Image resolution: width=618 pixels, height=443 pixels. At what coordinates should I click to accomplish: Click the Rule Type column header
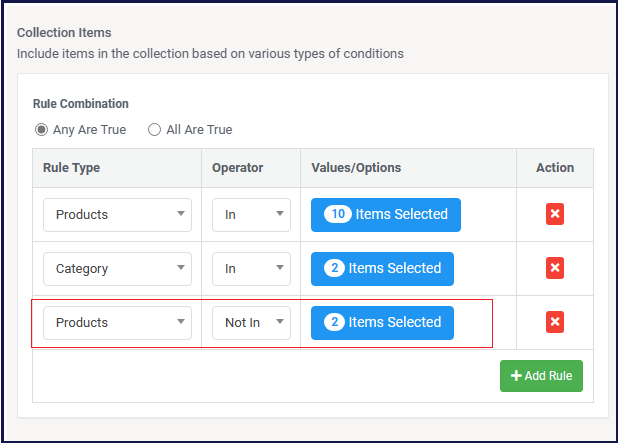coord(71,168)
